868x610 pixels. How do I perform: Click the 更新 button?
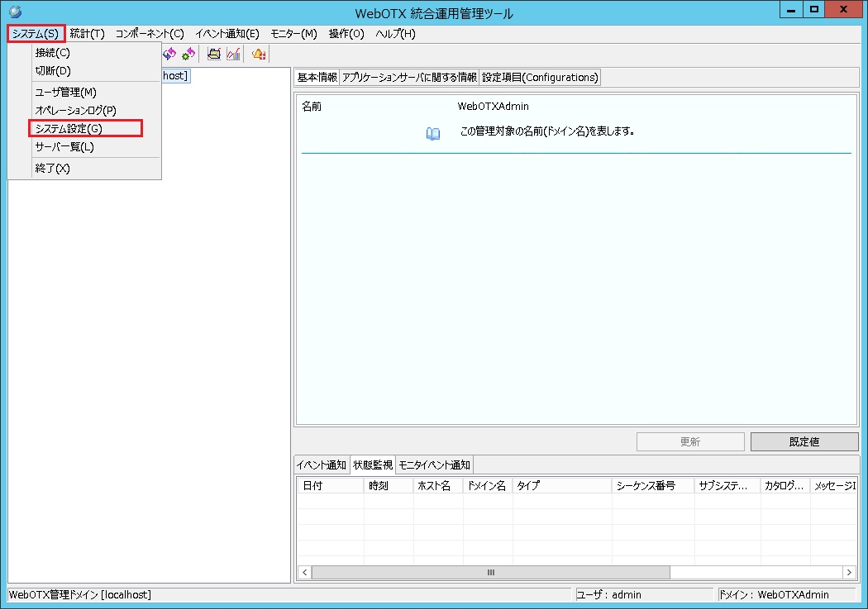689,441
